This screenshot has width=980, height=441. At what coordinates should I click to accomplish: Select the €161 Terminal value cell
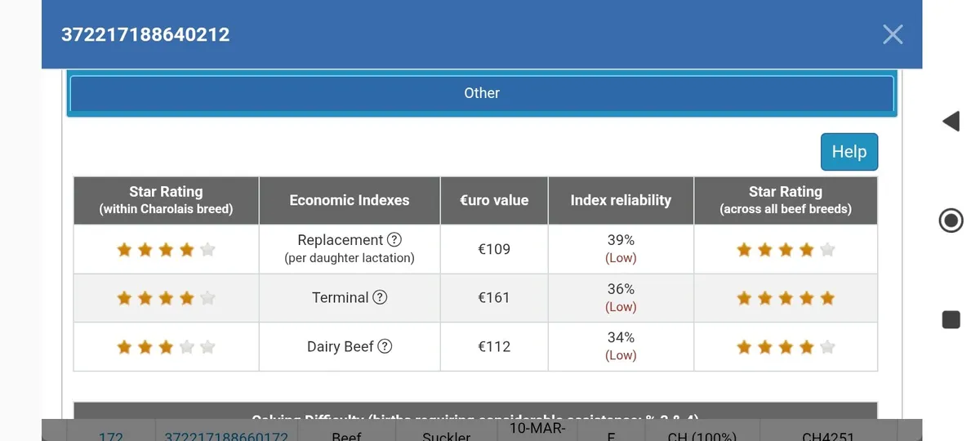pyautogui.click(x=494, y=298)
